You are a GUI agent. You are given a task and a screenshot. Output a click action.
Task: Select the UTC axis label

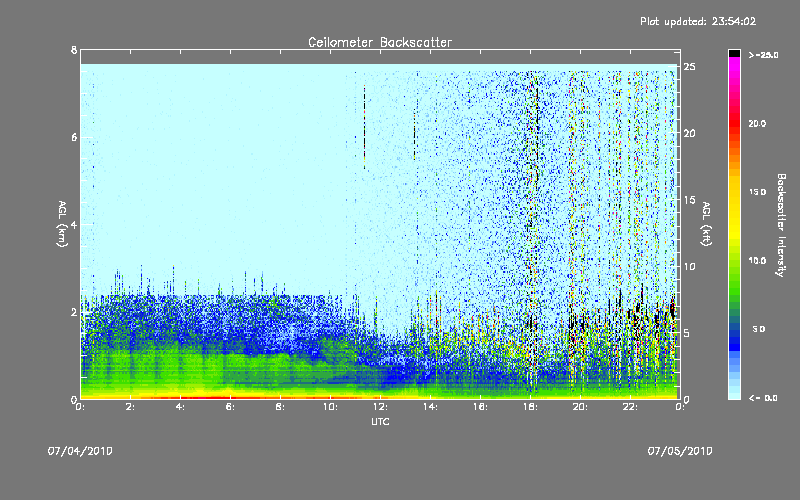[380, 421]
